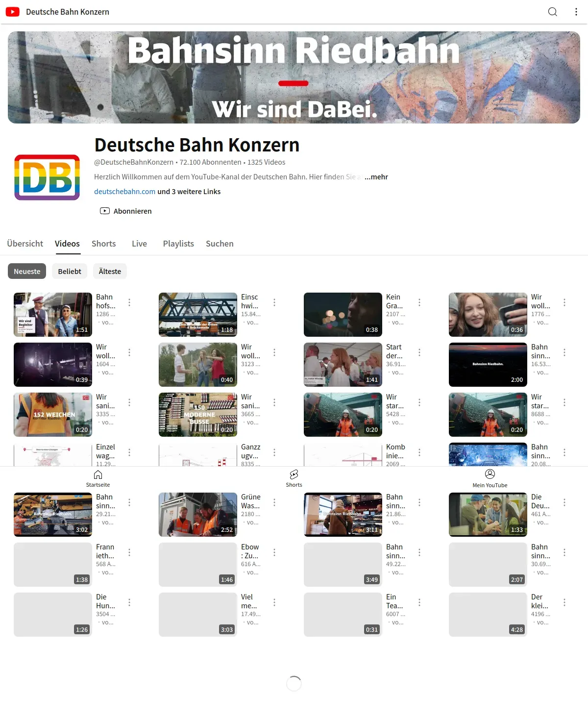Open options menu for 'Einzel wag...' video
588x721 pixels.
pos(129,452)
